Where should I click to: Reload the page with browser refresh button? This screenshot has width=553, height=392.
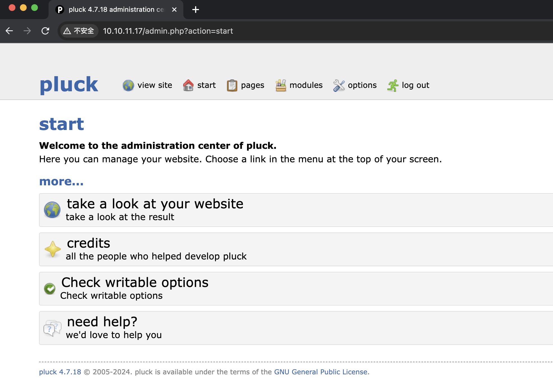click(45, 31)
